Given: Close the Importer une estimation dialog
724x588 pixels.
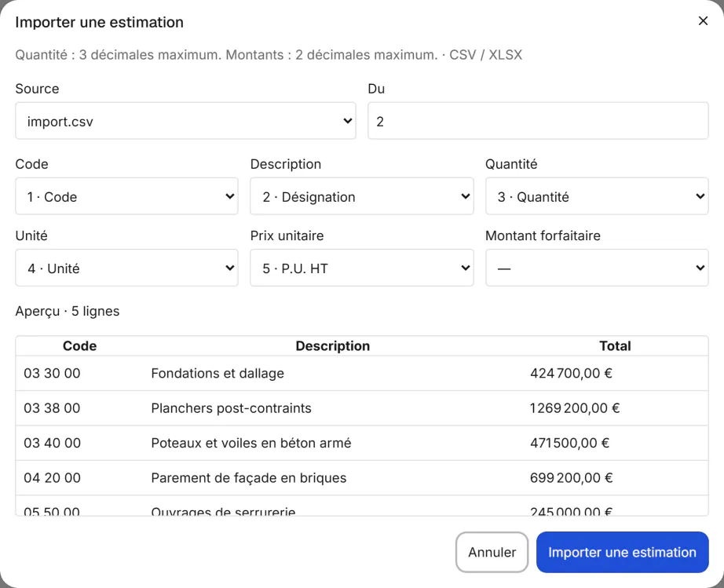Looking at the screenshot, I should click(703, 21).
